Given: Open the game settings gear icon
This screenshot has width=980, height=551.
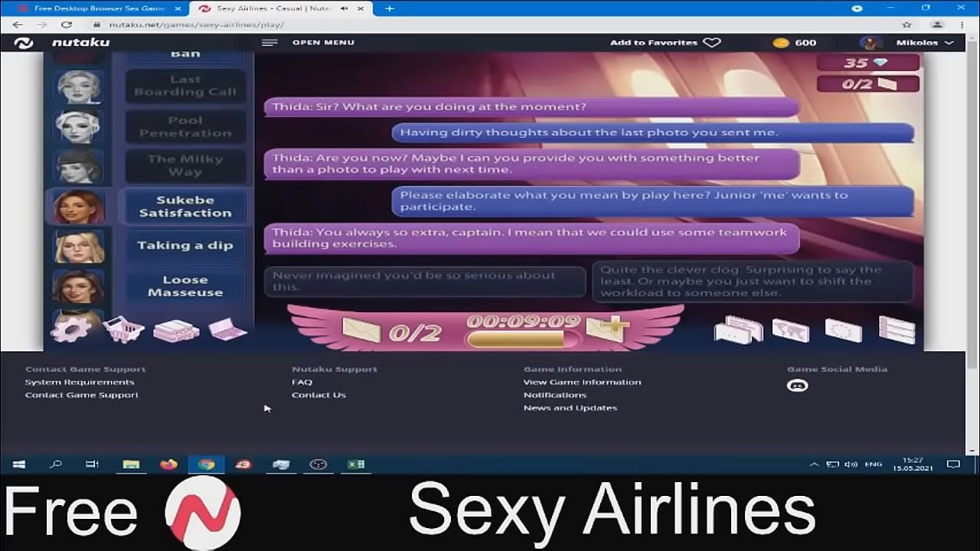Looking at the screenshot, I should tap(70, 329).
